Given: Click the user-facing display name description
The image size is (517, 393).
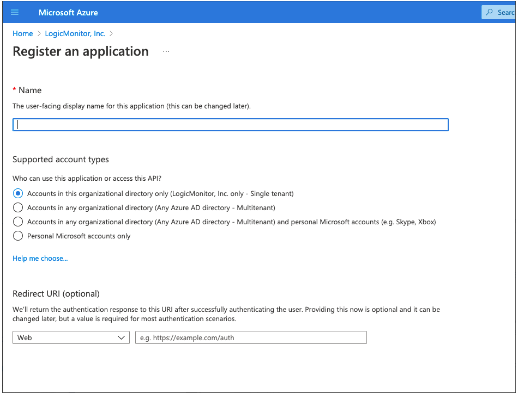Looking at the screenshot, I should click(x=131, y=106).
